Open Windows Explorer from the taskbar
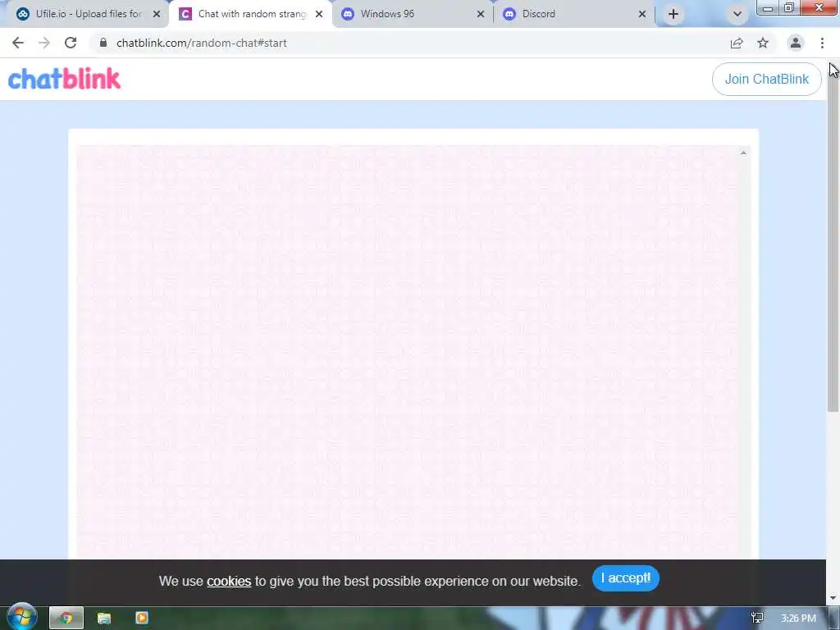 pos(104,619)
